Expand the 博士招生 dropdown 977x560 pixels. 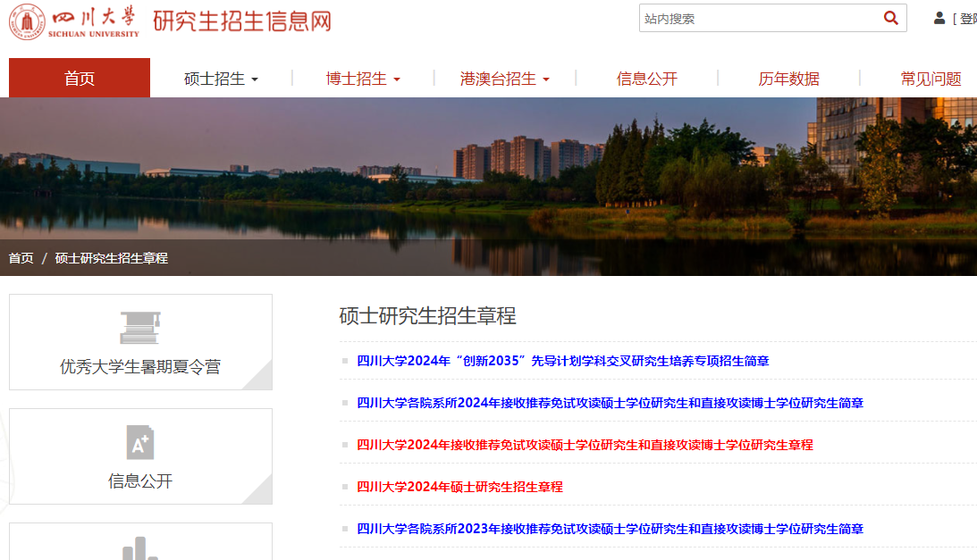tap(361, 78)
